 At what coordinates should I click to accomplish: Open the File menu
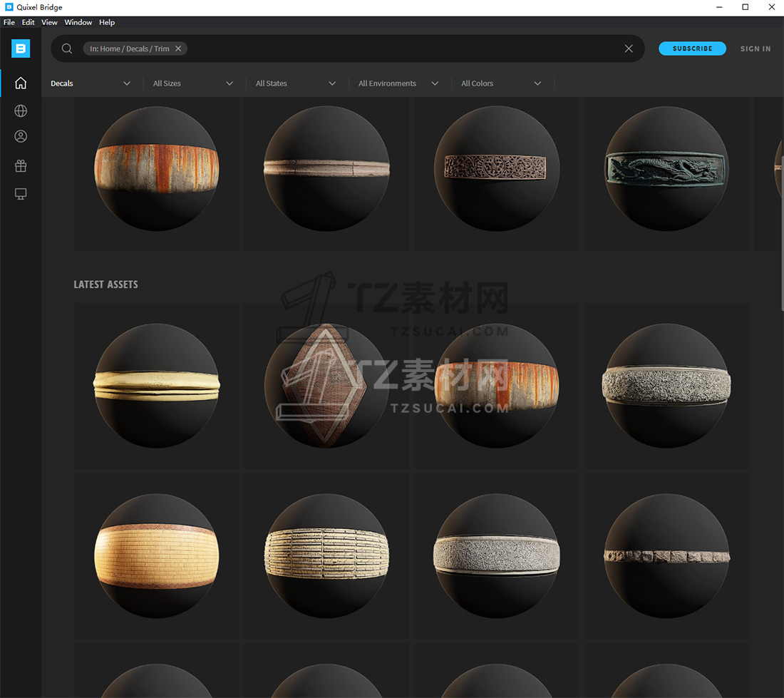pos(9,23)
